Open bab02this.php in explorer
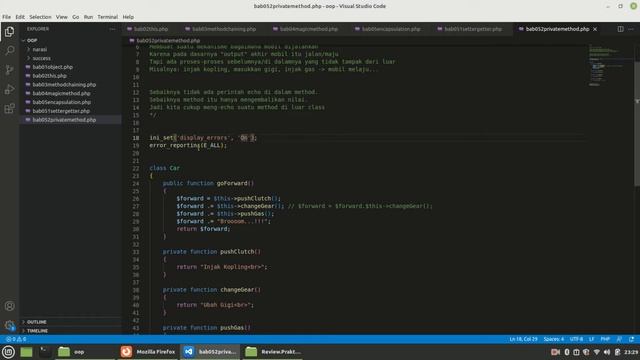 (49, 76)
